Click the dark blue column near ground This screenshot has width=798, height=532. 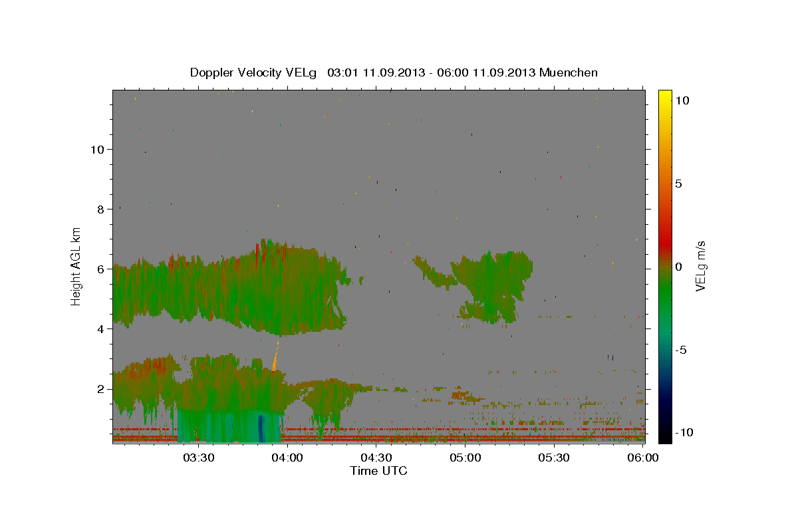click(x=261, y=427)
